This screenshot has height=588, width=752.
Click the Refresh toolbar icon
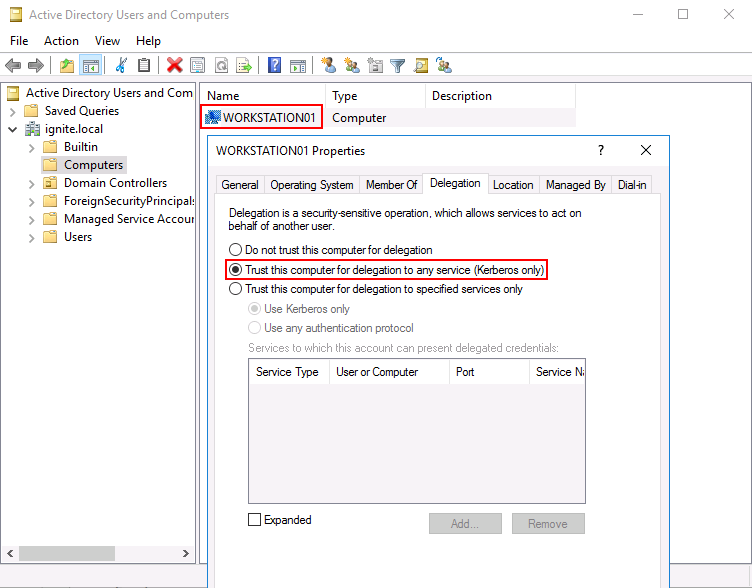point(221,65)
